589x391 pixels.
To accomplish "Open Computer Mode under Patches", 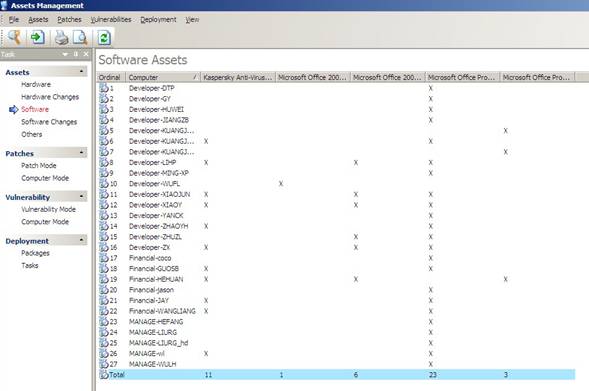I will pos(45,178).
